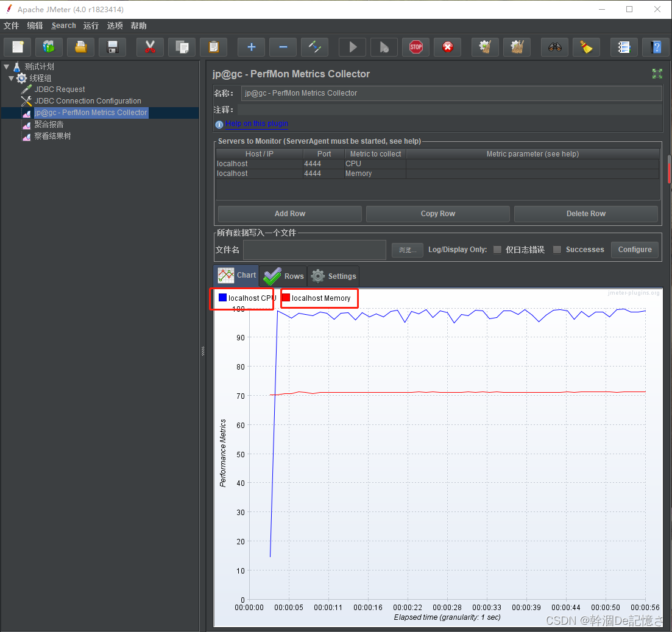
Task: Expand all nodes with the plus icon
Action: click(251, 47)
